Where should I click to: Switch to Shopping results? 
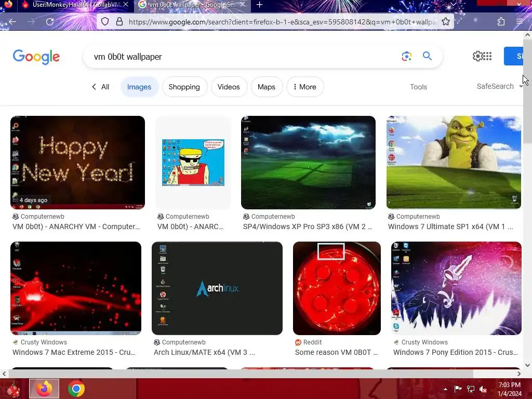tap(184, 87)
